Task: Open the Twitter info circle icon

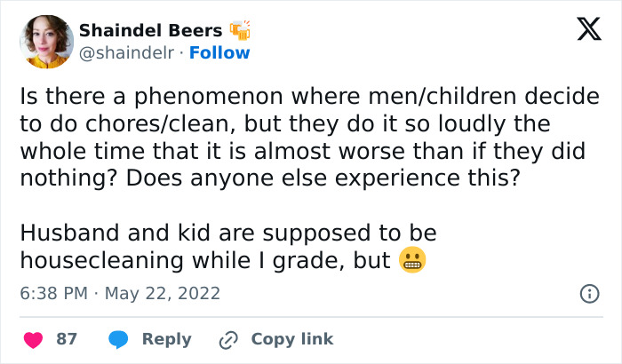Action: [x=587, y=292]
